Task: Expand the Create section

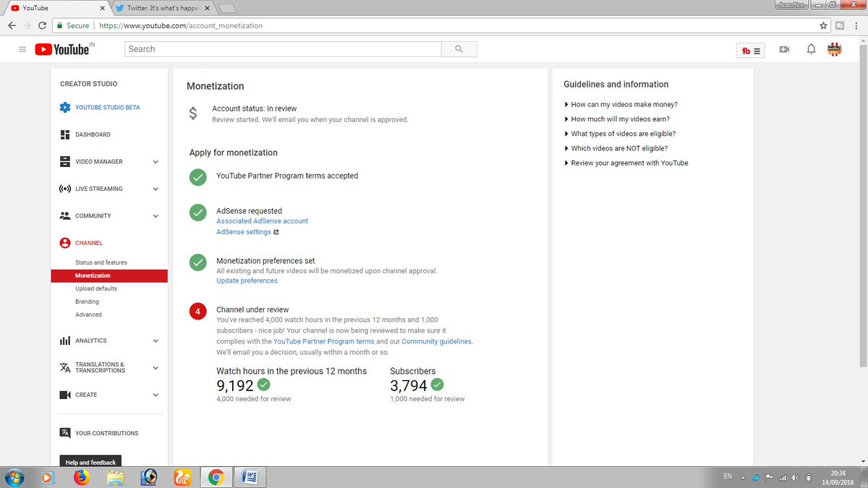Action: click(x=156, y=395)
